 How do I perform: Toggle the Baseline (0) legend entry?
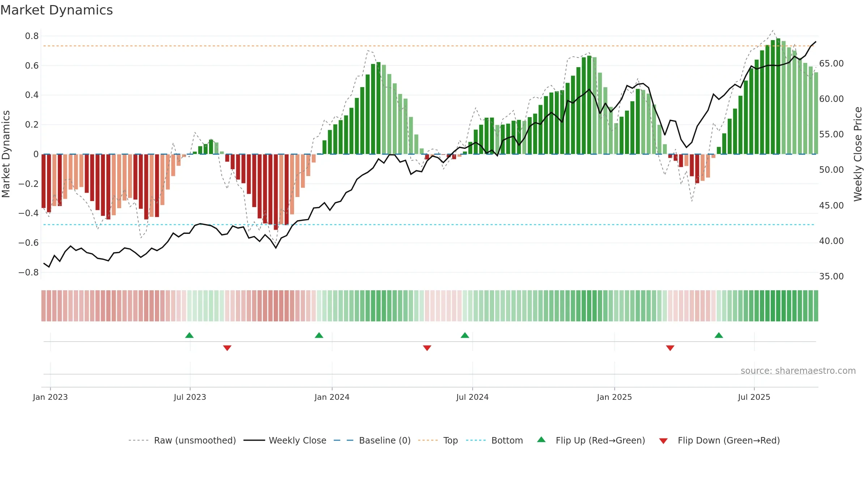pyautogui.click(x=372, y=440)
